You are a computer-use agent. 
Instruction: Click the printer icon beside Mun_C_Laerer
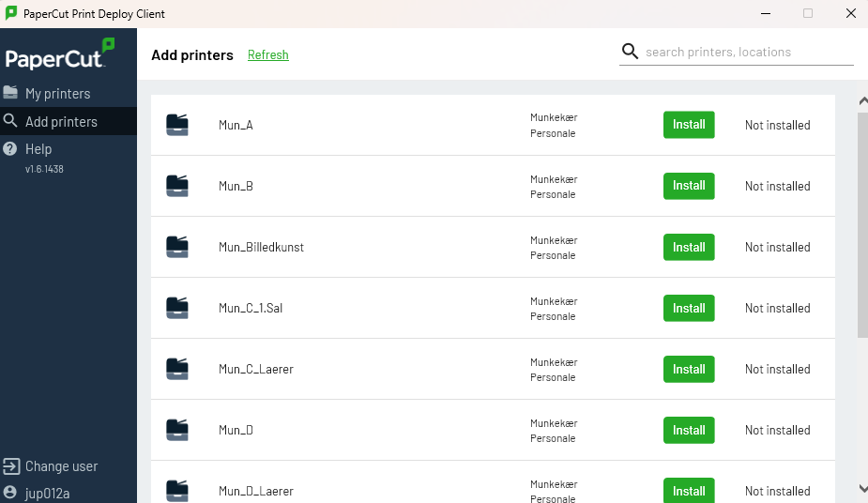coord(177,369)
